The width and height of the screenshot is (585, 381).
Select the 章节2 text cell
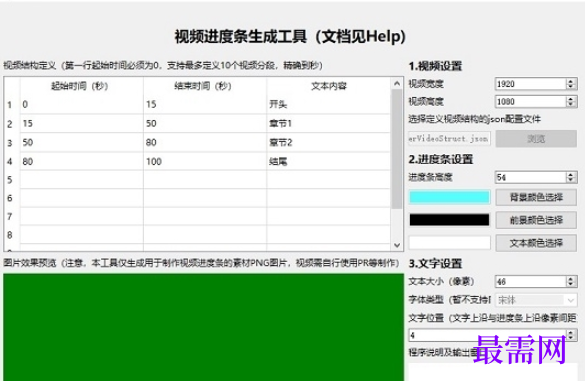point(329,143)
